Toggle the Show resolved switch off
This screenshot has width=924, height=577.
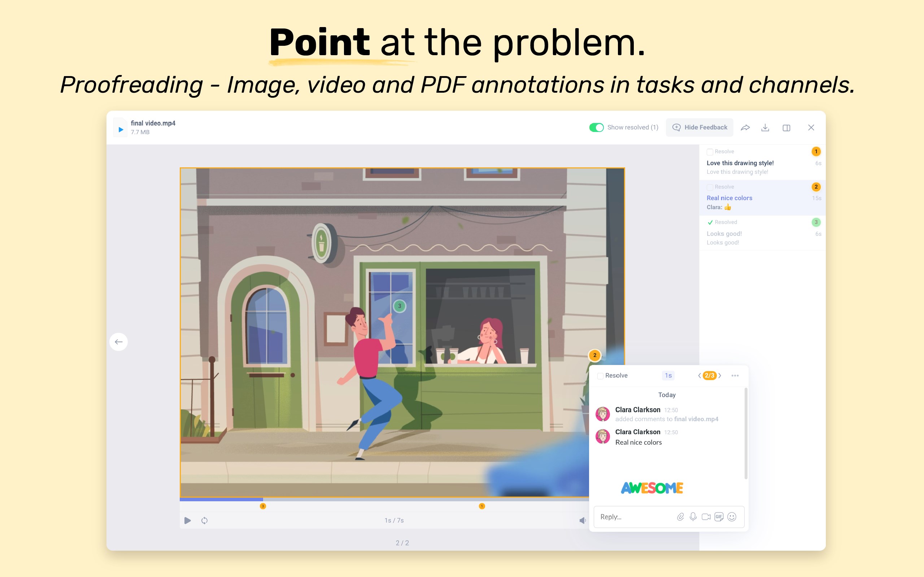point(596,127)
